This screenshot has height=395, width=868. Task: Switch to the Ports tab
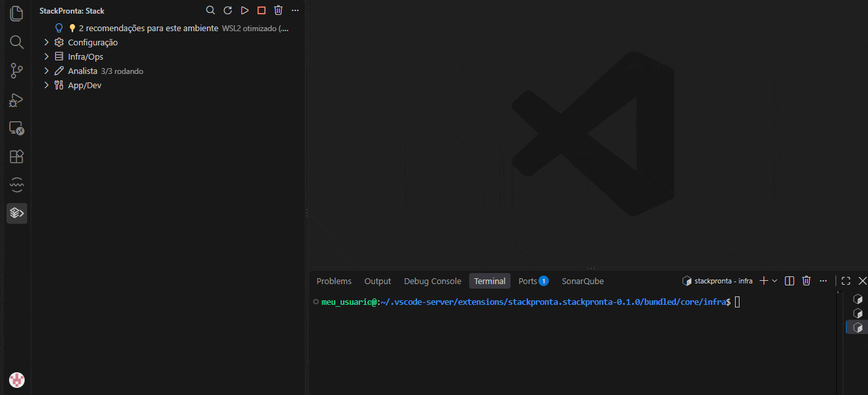[533, 281]
